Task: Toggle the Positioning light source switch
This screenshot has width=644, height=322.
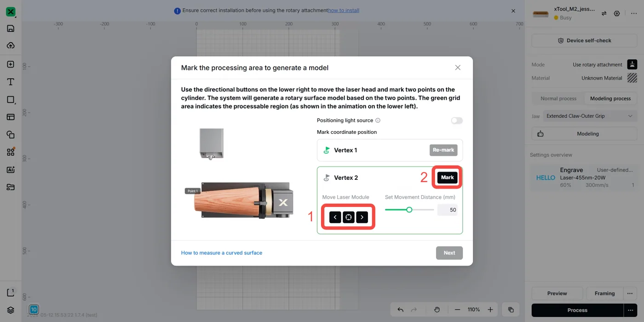Action: point(457,121)
